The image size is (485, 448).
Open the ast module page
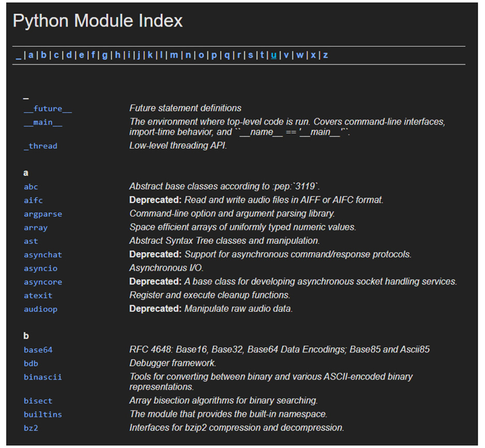click(31, 241)
